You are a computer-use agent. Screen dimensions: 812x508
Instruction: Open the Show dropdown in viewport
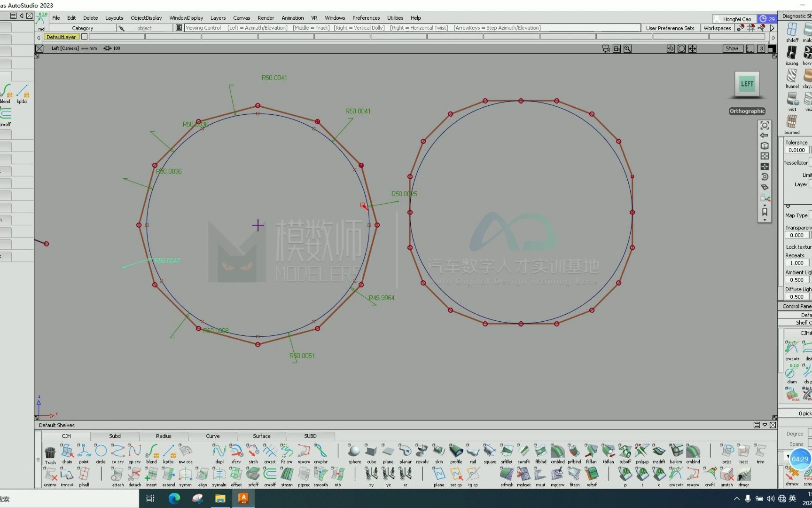[732, 48]
